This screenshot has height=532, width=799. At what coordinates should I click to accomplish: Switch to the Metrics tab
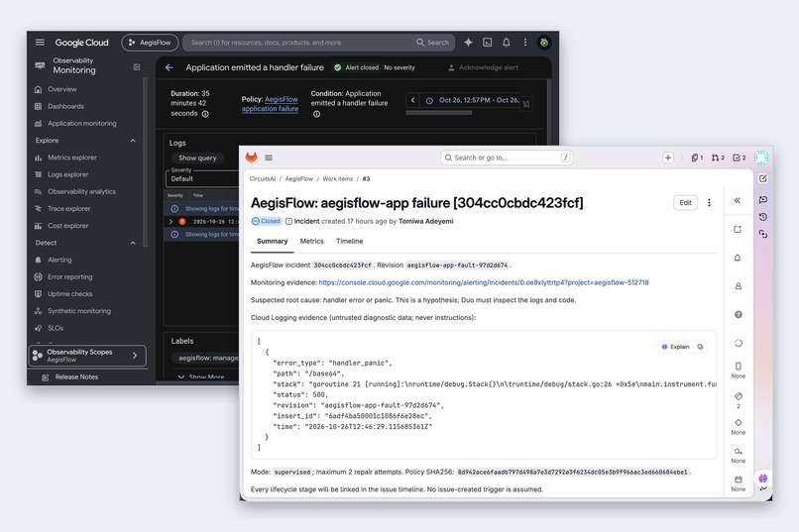tap(312, 242)
